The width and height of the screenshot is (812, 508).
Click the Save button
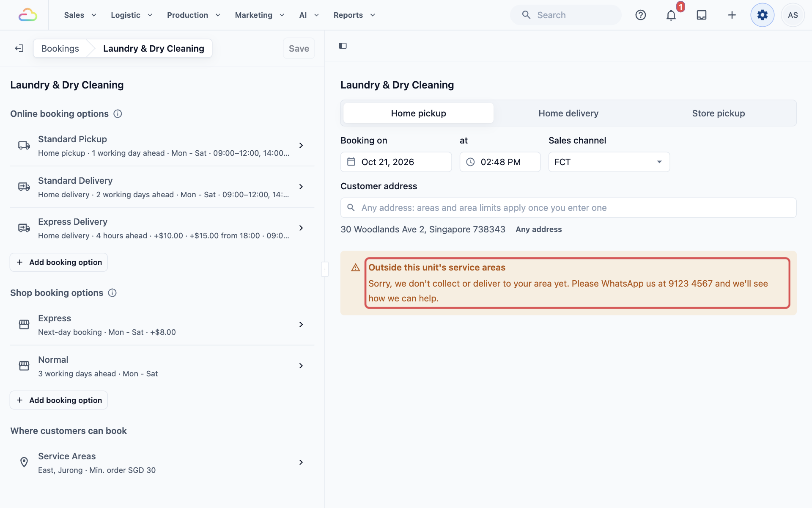[299, 49]
